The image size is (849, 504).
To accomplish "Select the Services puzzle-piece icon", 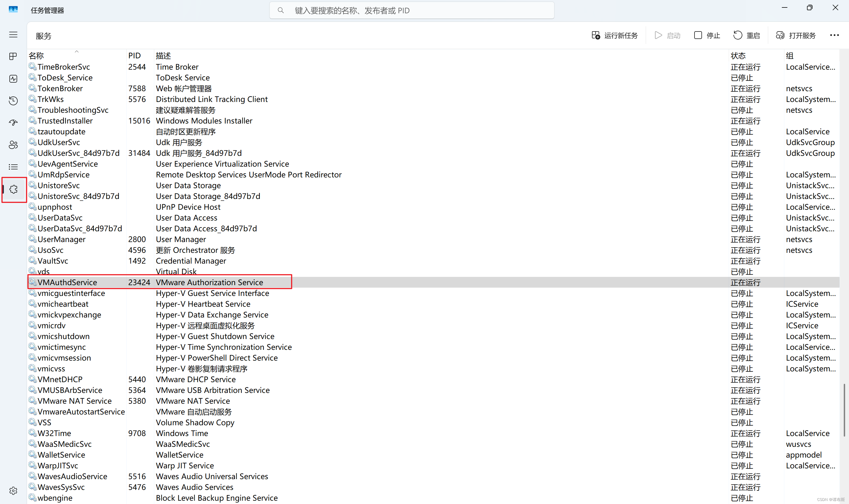I will coord(14,189).
